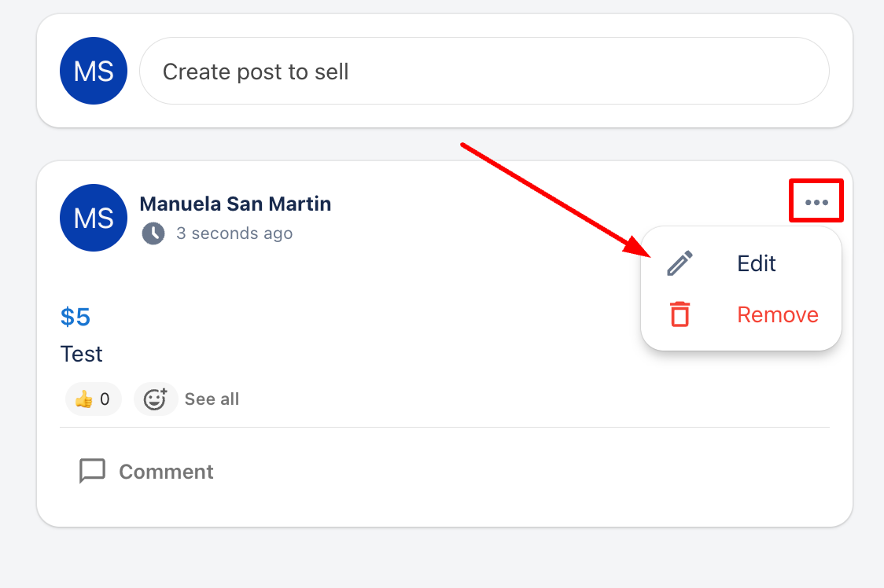Click the MS avatar beside the create-post box
Image resolution: width=884 pixels, height=588 pixels.
[94, 71]
